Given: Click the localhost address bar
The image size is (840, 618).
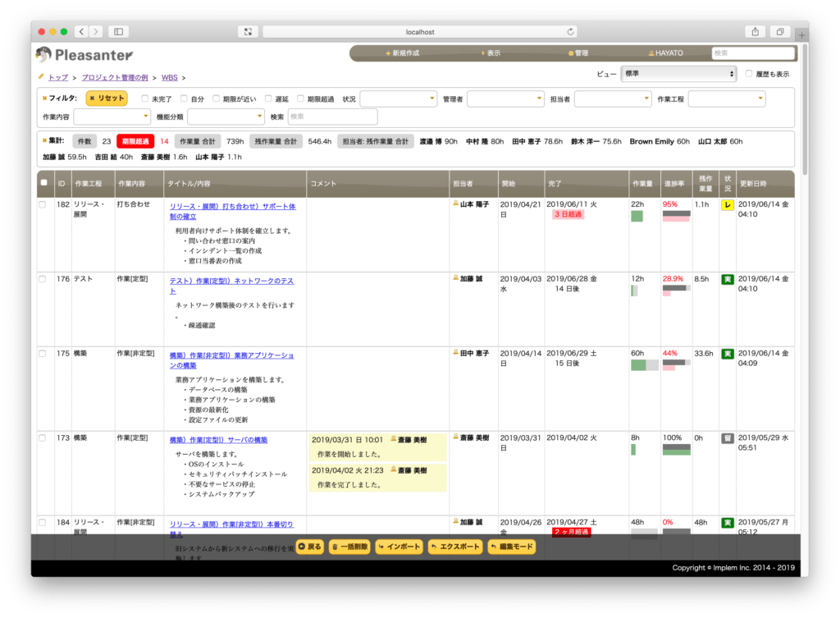Looking at the screenshot, I should (419, 32).
